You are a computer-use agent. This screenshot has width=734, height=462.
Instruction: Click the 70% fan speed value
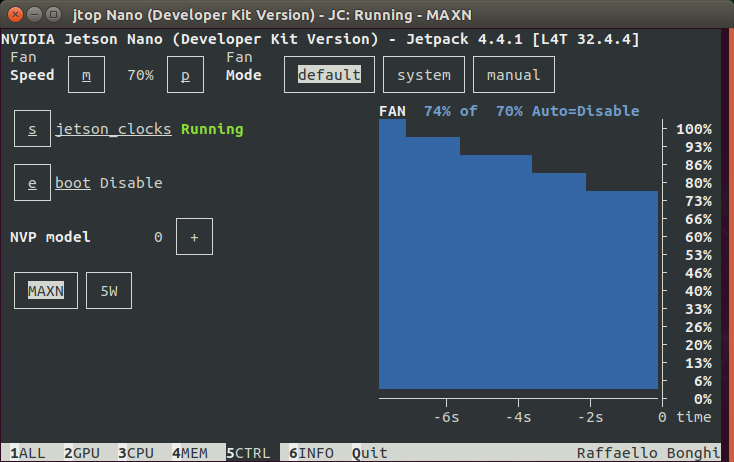pos(140,75)
